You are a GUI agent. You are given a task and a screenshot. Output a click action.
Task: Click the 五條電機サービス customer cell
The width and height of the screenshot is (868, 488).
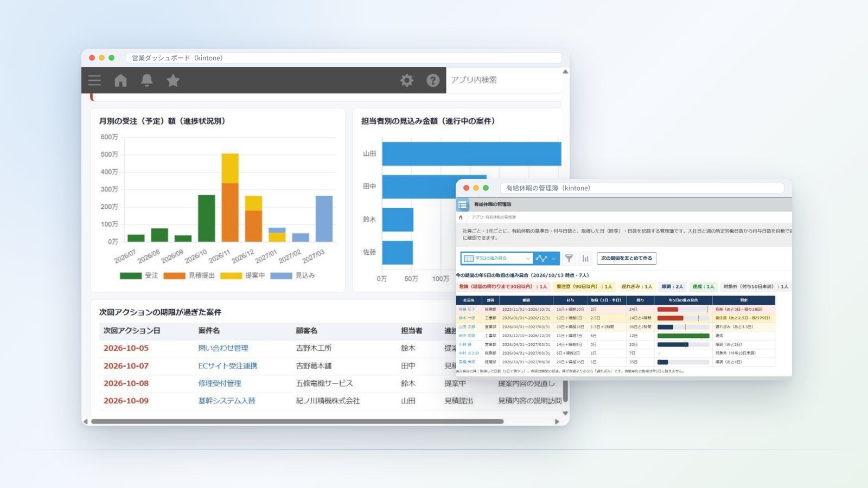[324, 383]
